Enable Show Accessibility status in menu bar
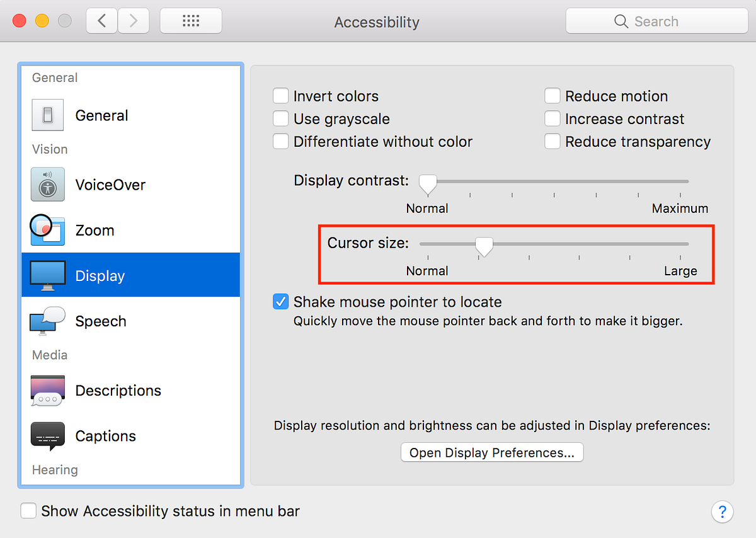This screenshot has width=756, height=538. pos(28,511)
